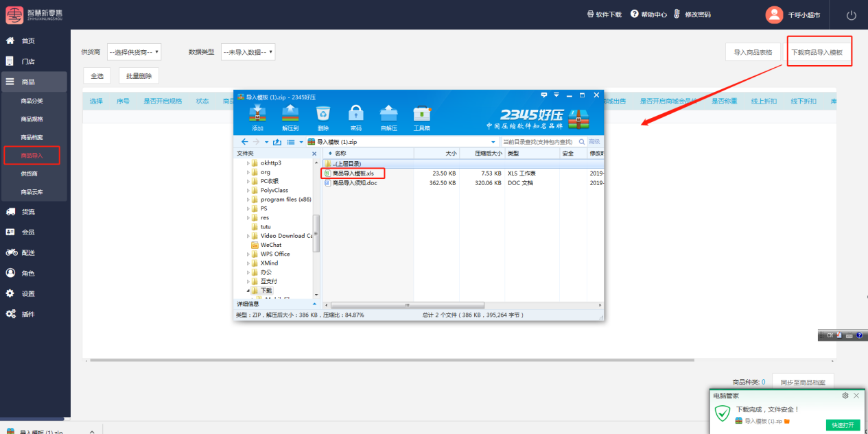Screen dimensions: 868x434
Task: Open the archive path address dropdown arrow
Action: pos(493,142)
